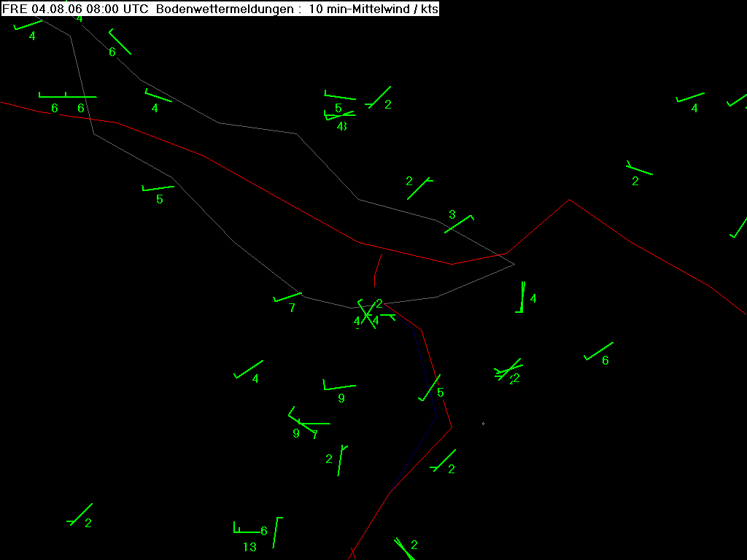
Task: Click the small white dot marker on the map
Action: (x=483, y=424)
